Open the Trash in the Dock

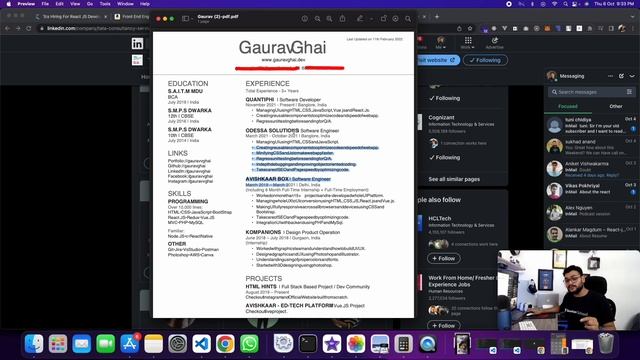[606, 343]
